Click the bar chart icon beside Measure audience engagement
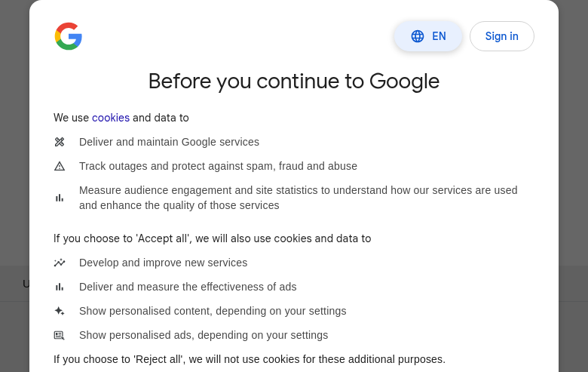The height and width of the screenshot is (372, 588). [60, 198]
